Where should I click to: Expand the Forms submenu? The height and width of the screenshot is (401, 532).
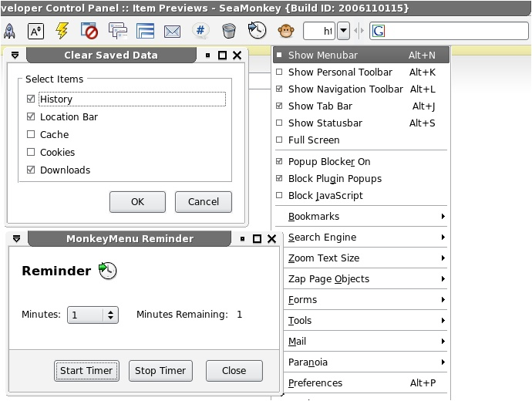click(366, 299)
